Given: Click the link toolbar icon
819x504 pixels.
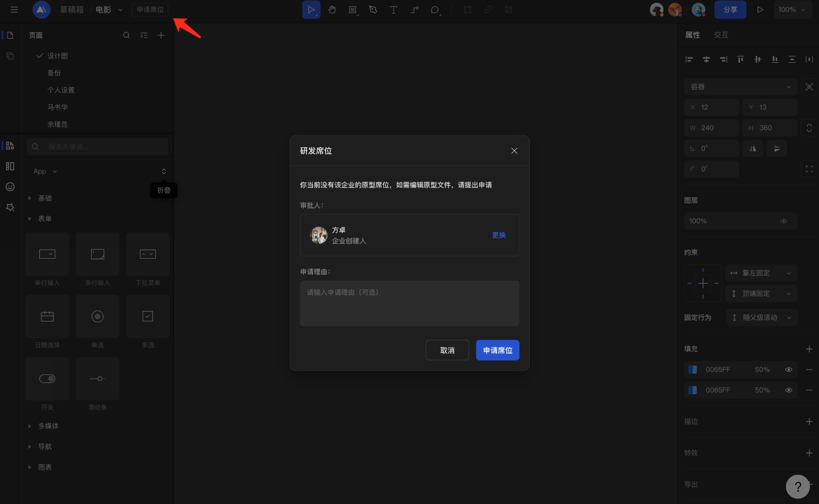Looking at the screenshot, I should 488,10.
